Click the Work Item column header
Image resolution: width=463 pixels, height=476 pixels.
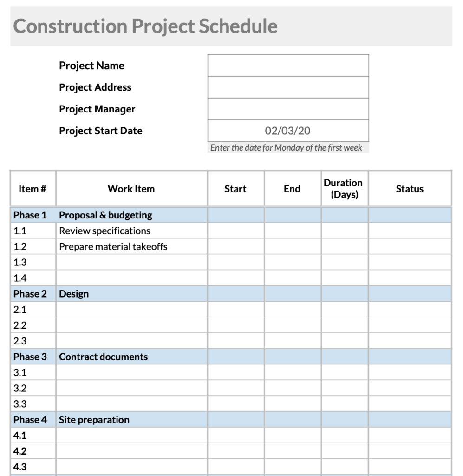coord(131,189)
